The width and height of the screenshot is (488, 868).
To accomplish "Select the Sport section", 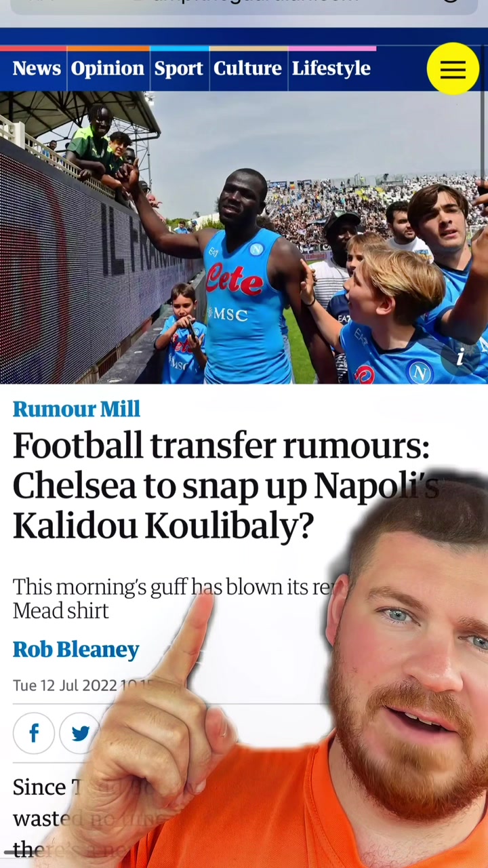I will coord(179,68).
